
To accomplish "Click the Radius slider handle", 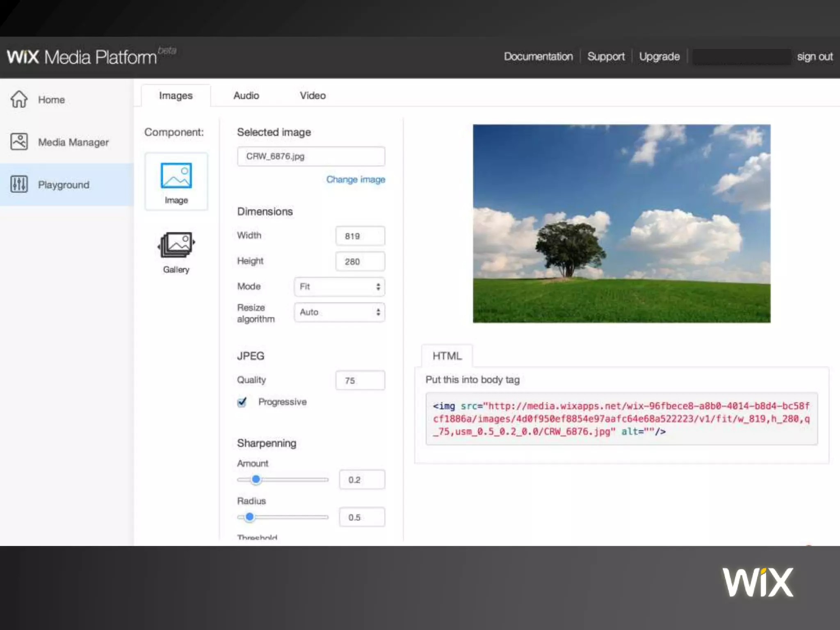I will pos(249,517).
